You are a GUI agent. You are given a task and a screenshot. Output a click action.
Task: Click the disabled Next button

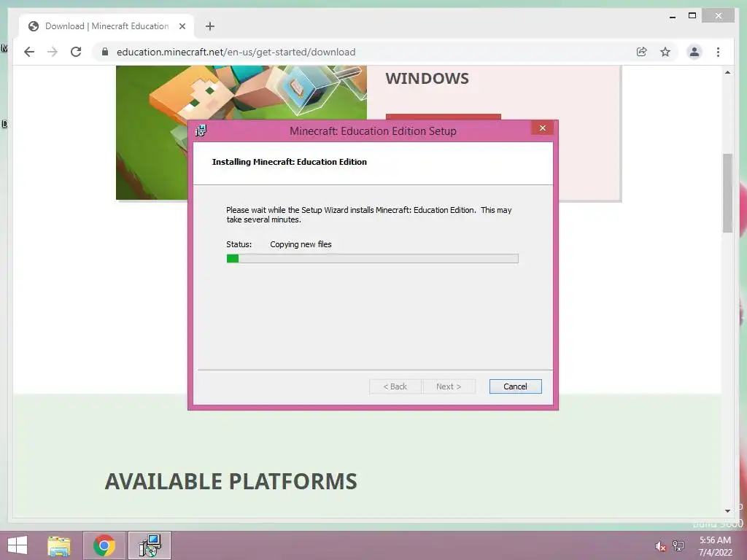tap(449, 386)
